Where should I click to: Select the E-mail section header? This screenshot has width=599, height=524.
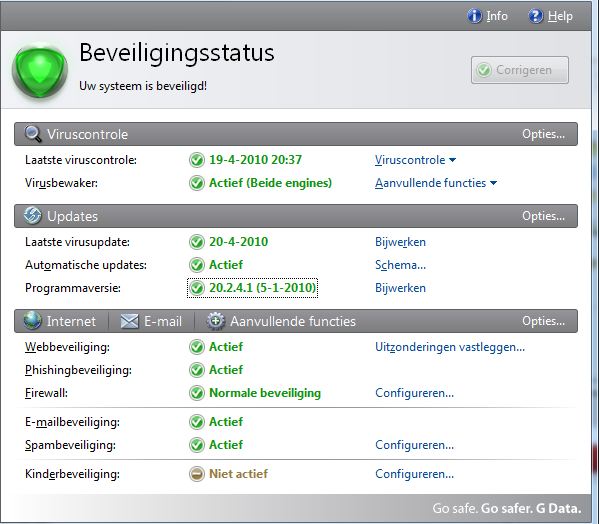tap(151, 321)
